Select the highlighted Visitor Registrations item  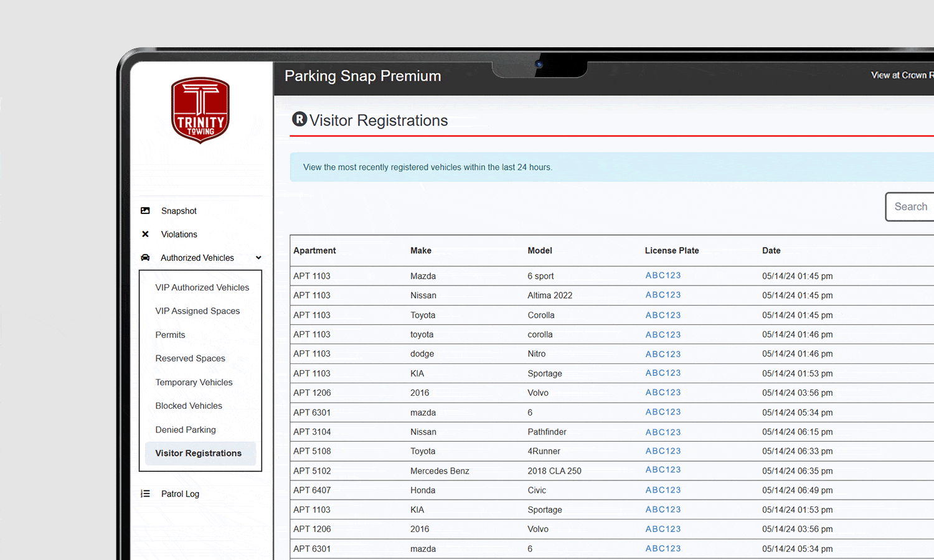(198, 453)
